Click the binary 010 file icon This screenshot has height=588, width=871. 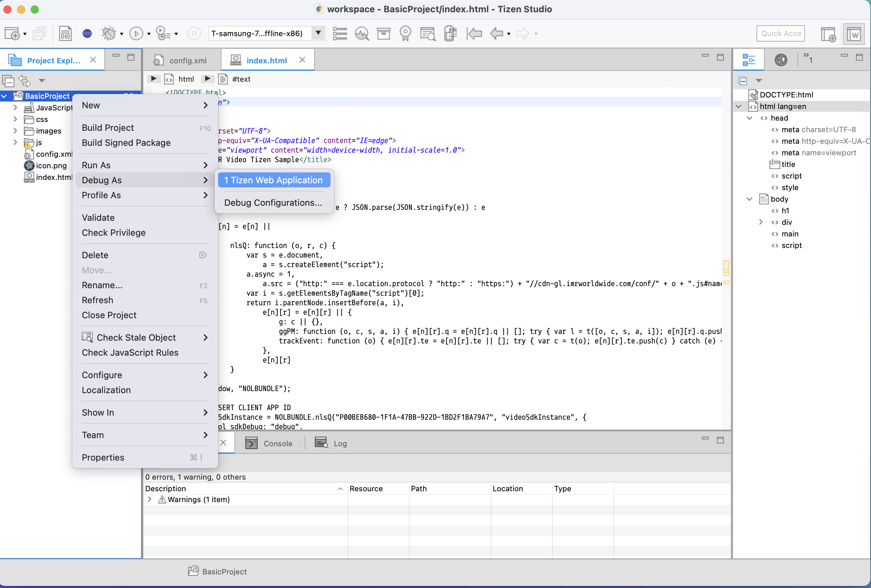tap(65, 33)
